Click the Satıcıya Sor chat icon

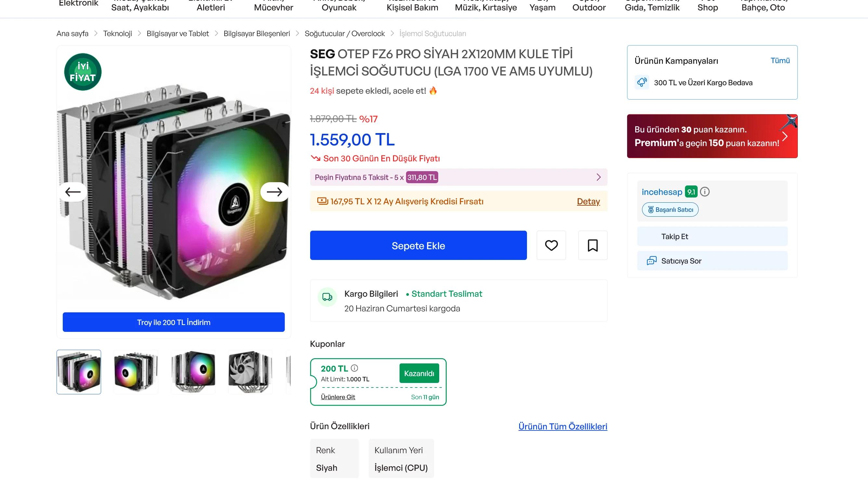652,261
